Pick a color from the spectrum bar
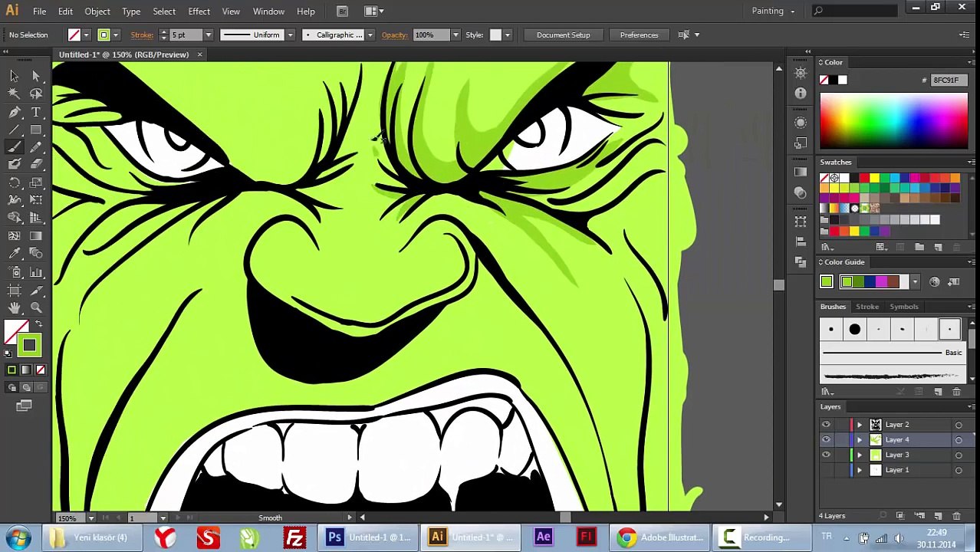This screenshot has width=980, height=552. tap(893, 122)
